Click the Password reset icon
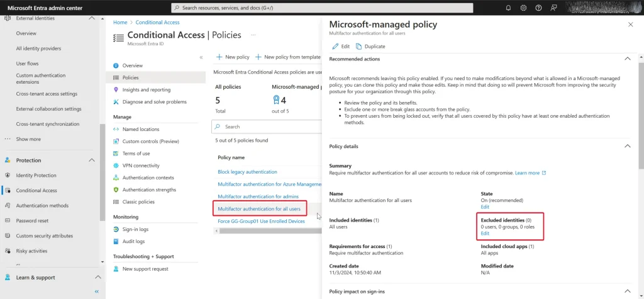The width and height of the screenshot is (644, 299). [x=8, y=220]
